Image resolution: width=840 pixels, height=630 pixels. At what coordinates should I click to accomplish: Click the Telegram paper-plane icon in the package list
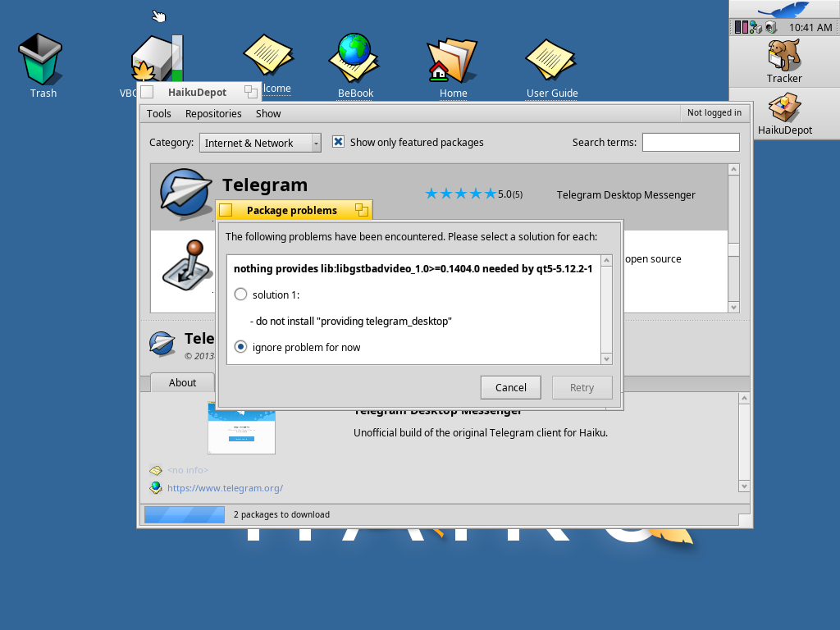[185, 194]
